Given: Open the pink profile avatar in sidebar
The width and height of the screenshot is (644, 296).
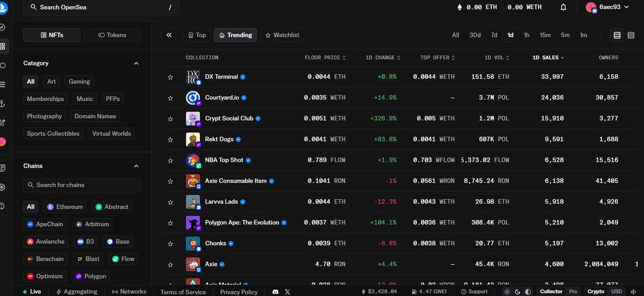Looking at the screenshot, I should coord(3,142).
